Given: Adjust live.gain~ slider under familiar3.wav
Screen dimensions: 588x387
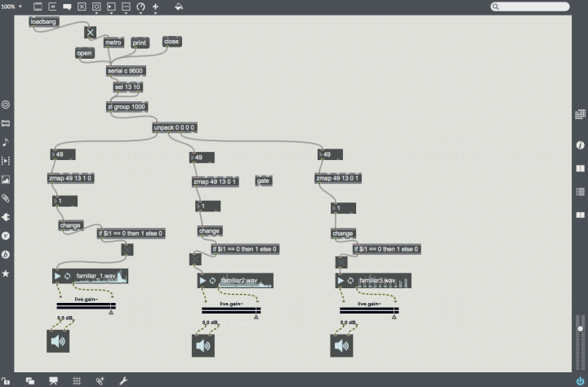Looking at the screenshot, I should 369,310.
